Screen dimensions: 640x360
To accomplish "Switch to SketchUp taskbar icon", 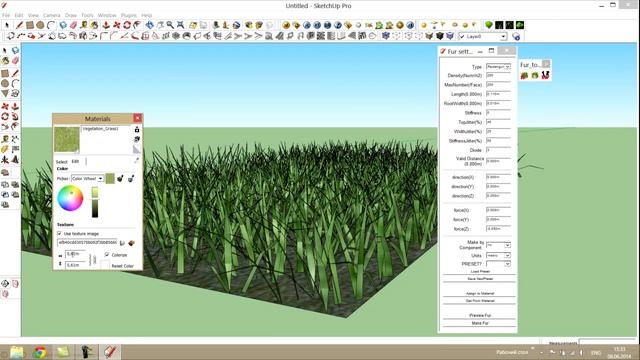I will tap(109, 352).
